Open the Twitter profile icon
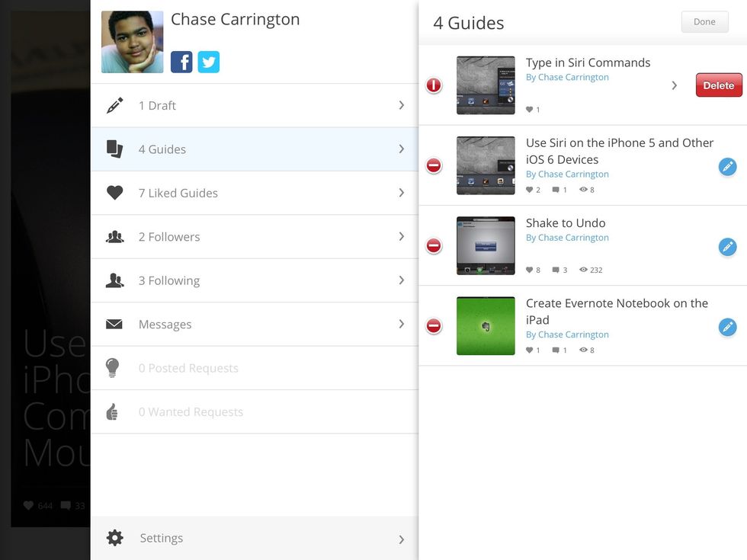Screen dimensions: 747x560 click(x=209, y=62)
